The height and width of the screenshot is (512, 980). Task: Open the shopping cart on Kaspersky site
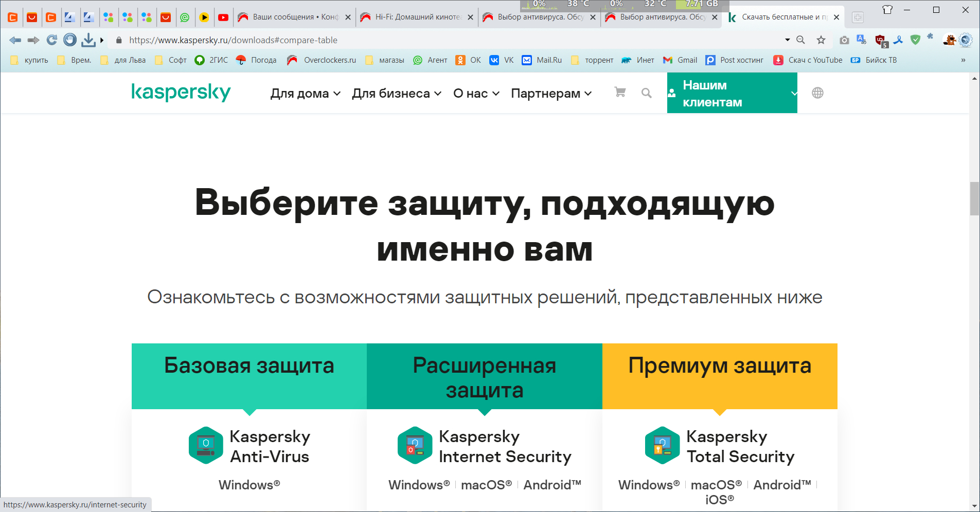tap(620, 93)
